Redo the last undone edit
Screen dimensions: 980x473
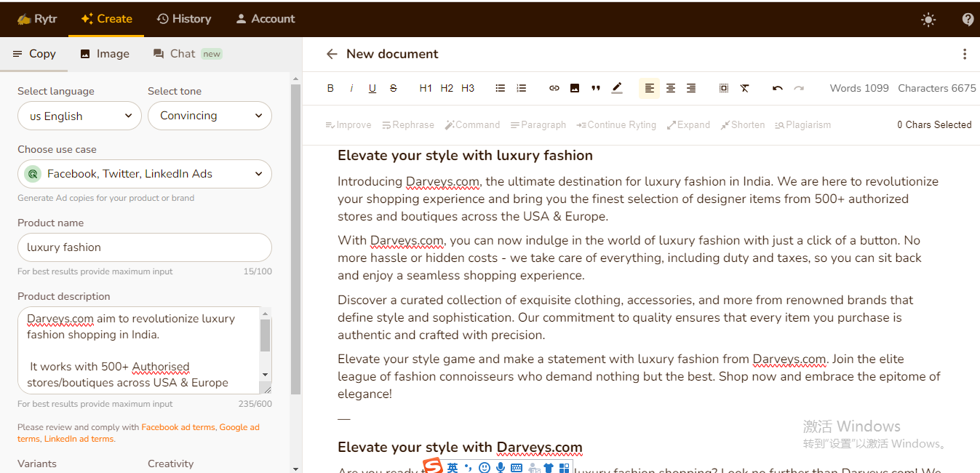tap(799, 88)
